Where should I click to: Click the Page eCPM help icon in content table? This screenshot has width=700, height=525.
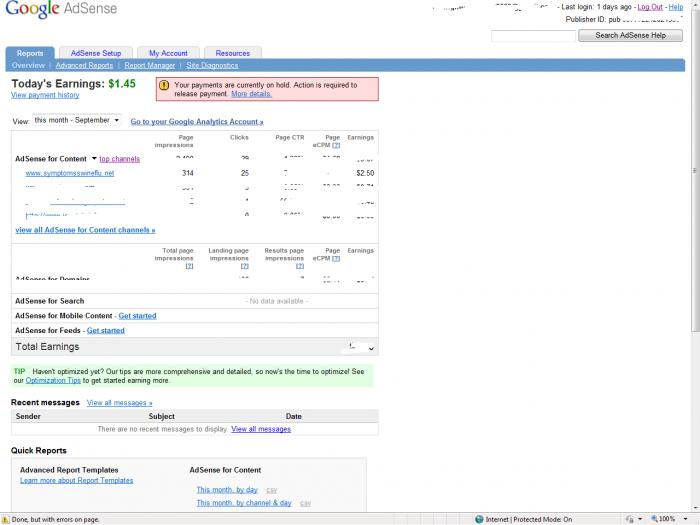[336, 146]
